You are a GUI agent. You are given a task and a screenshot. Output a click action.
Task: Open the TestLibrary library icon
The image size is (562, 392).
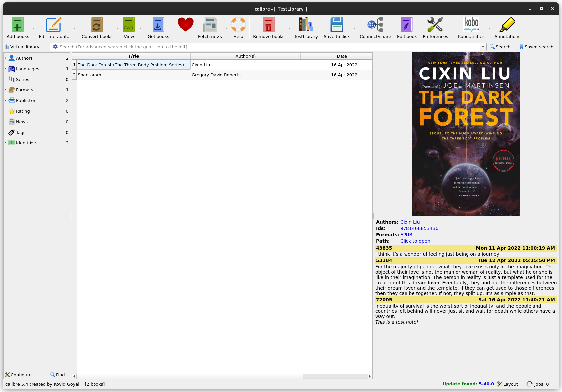[x=306, y=25]
